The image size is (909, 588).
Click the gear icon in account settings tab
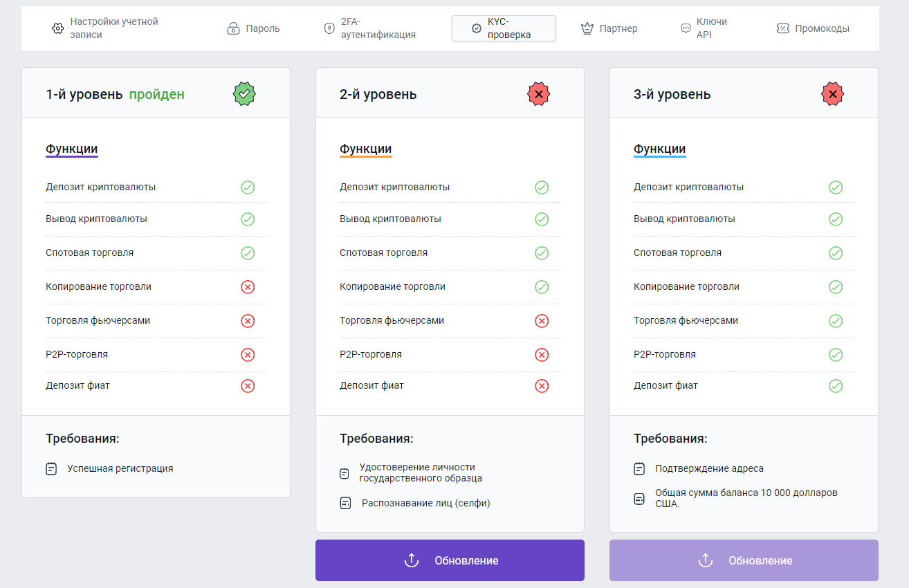57,28
